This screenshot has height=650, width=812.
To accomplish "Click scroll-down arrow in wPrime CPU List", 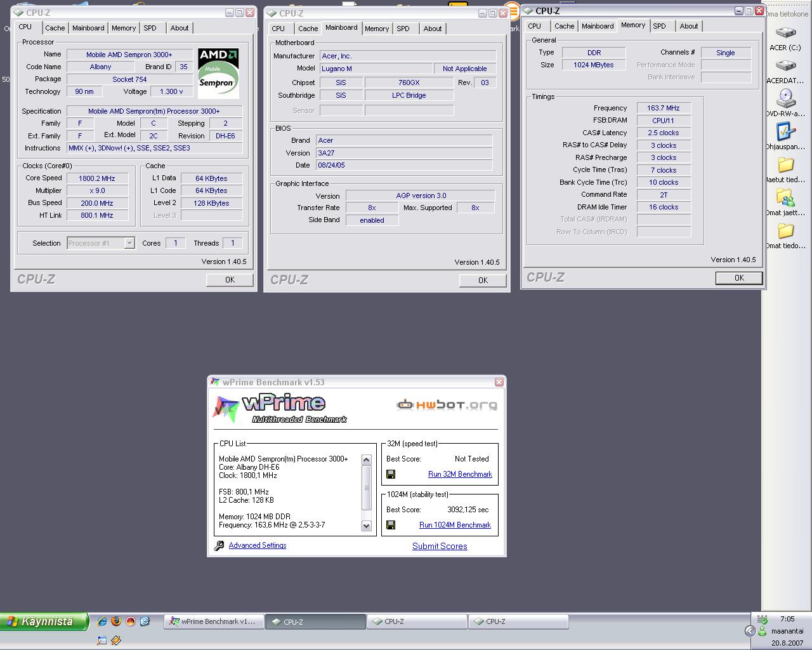I will click(366, 526).
